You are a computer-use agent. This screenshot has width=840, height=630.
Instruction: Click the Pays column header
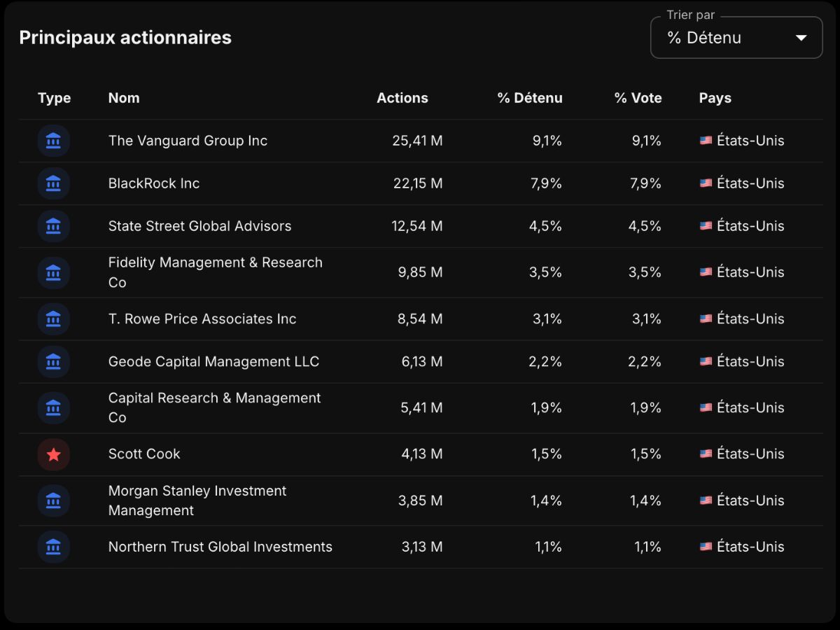pos(715,99)
